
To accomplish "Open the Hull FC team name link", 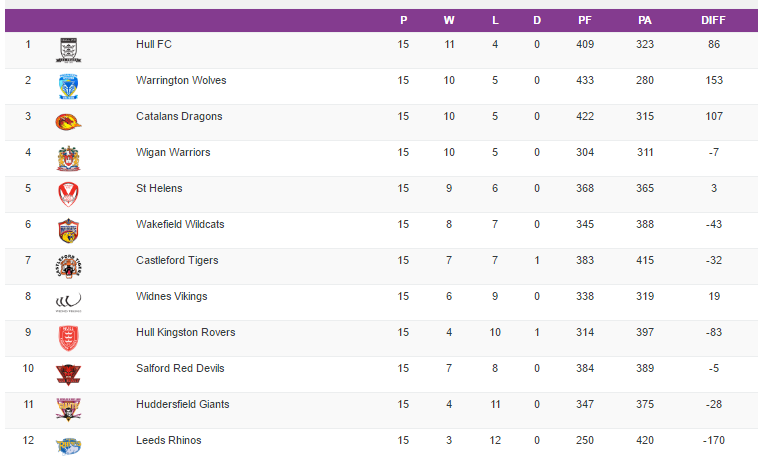I will (154, 45).
